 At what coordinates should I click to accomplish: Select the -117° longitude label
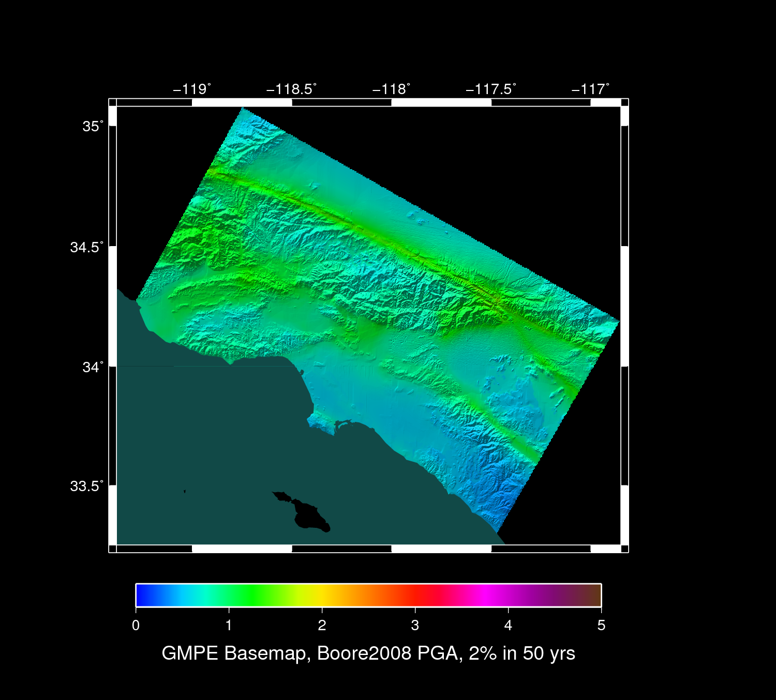[590, 89]
